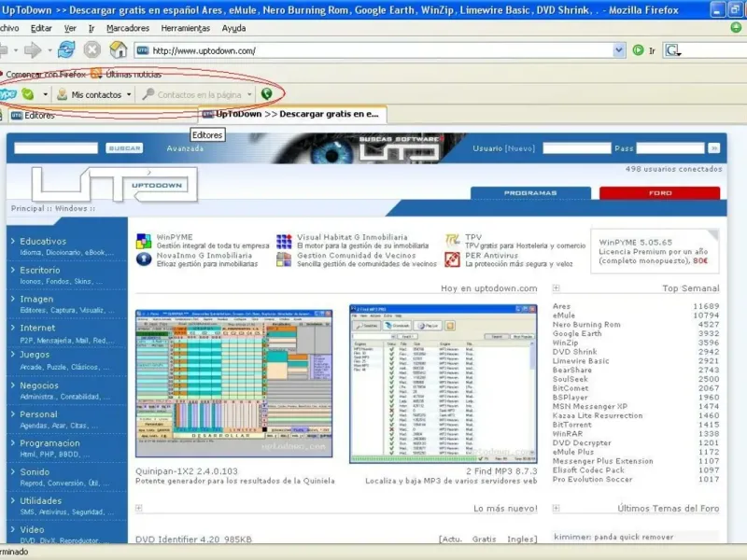Submit login with the arrow button

point(713,148)
